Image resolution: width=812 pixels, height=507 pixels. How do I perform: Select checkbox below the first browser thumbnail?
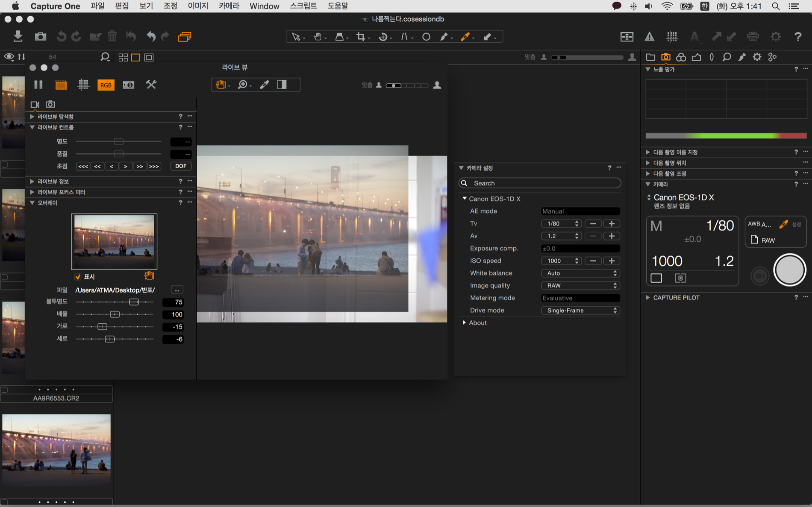(x=5, y=164)
